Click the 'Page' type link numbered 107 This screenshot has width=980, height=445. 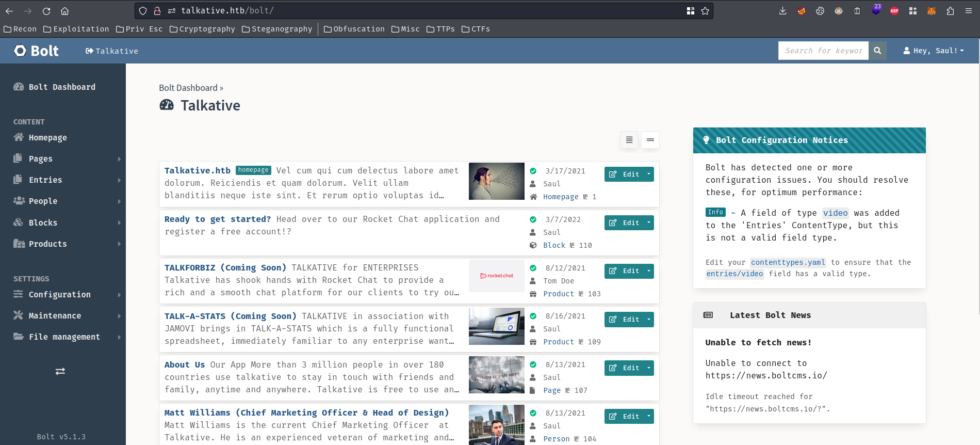pos(552,390)
